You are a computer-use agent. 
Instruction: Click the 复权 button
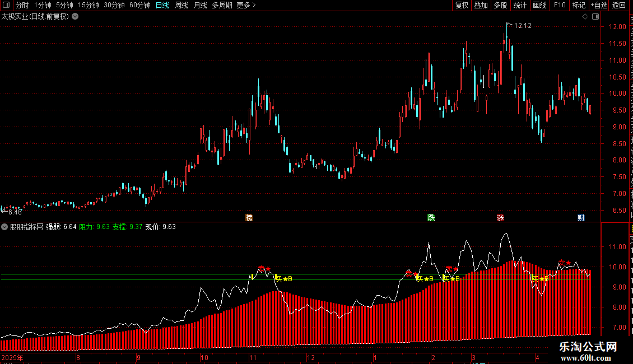462,5
